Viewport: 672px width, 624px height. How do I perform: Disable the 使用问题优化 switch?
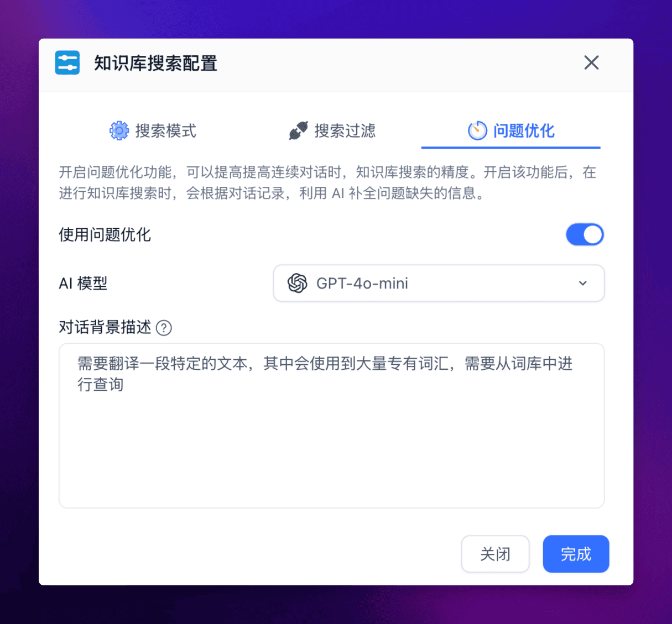click(x=585, y=234)
